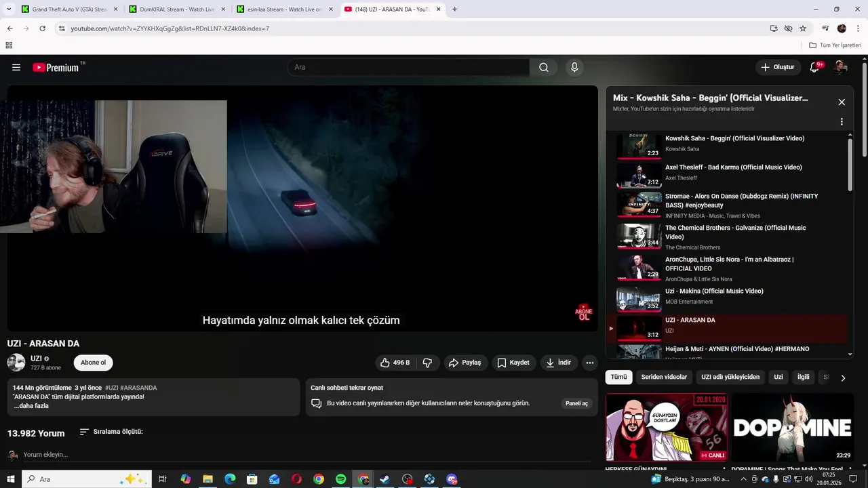Open the UZI channel name link
Viewport: 868px width, 488px height.
[36, 359]
